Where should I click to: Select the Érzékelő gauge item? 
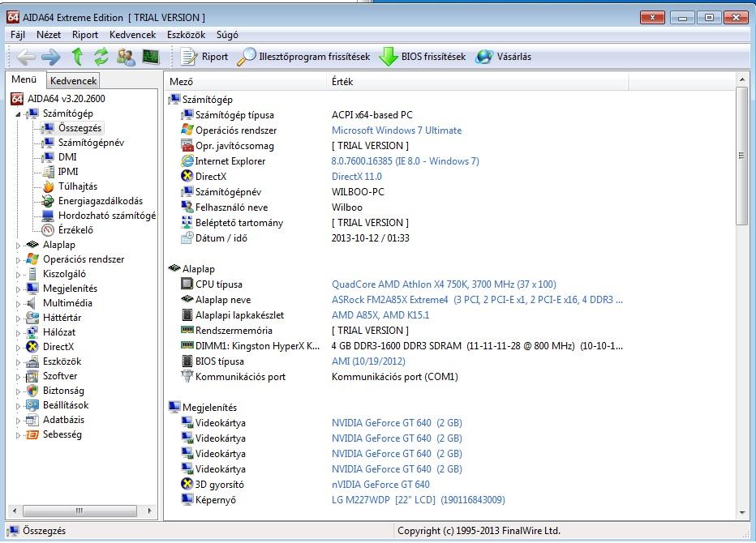click(x=75, y=230)
